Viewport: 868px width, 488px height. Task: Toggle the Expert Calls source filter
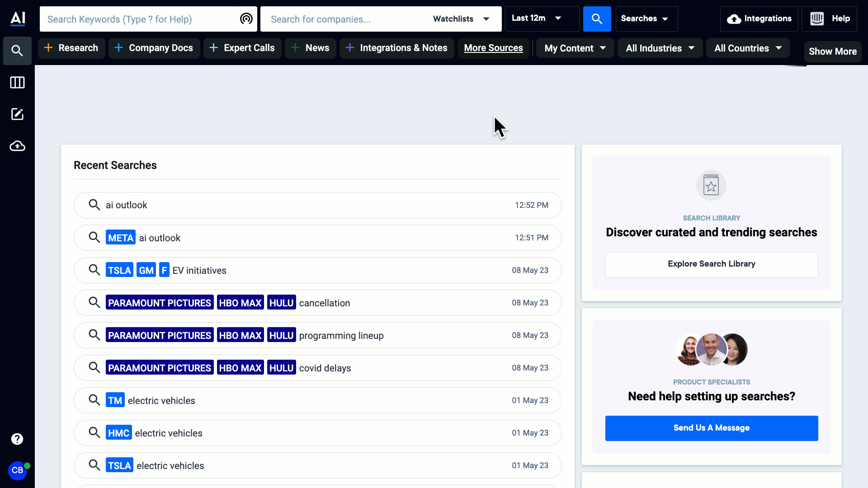(x=242, y=48)
